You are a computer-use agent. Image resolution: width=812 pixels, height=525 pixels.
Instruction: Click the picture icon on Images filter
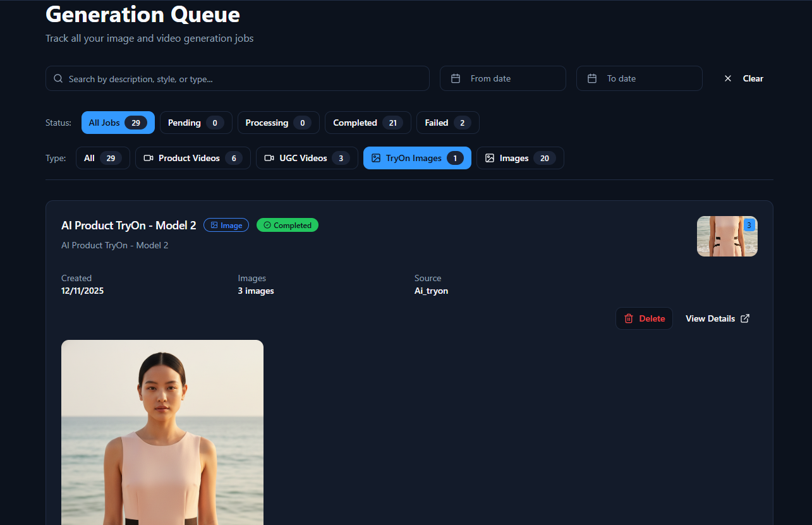(490, 158)
